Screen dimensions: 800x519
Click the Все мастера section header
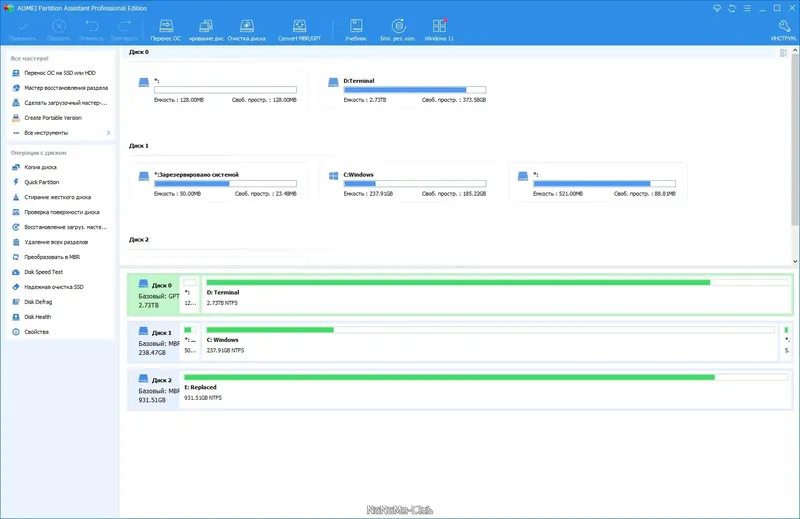(30, 59)
